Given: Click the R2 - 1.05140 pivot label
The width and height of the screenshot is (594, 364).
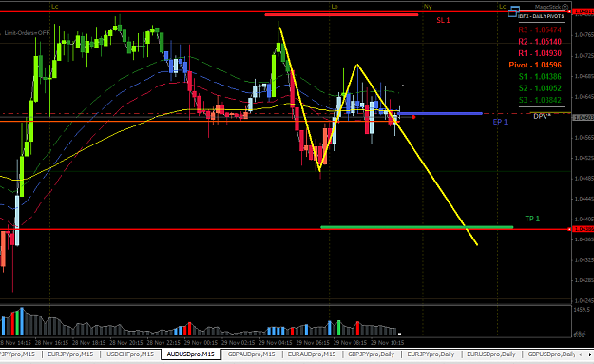Looking at the screenshot, I should (540, 41).
